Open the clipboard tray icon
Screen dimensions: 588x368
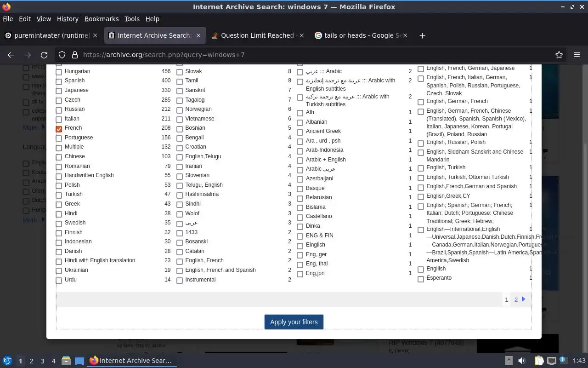click(539, 361)
